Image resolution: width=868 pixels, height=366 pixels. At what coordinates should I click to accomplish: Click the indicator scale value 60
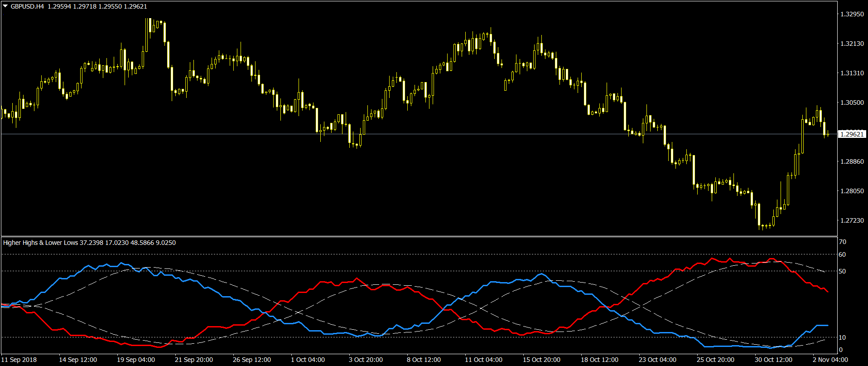842,254
